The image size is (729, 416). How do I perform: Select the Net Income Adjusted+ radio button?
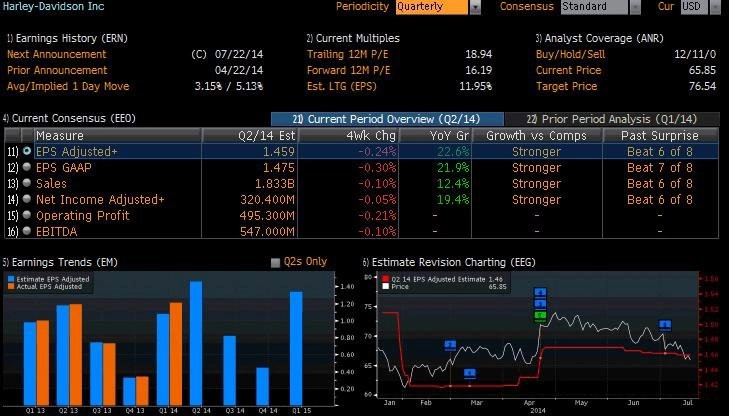coord(27,199)
